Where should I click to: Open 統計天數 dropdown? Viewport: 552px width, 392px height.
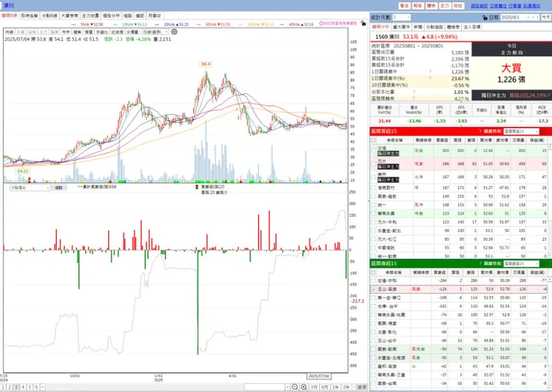pyautogui.click(x=401, y=17)
